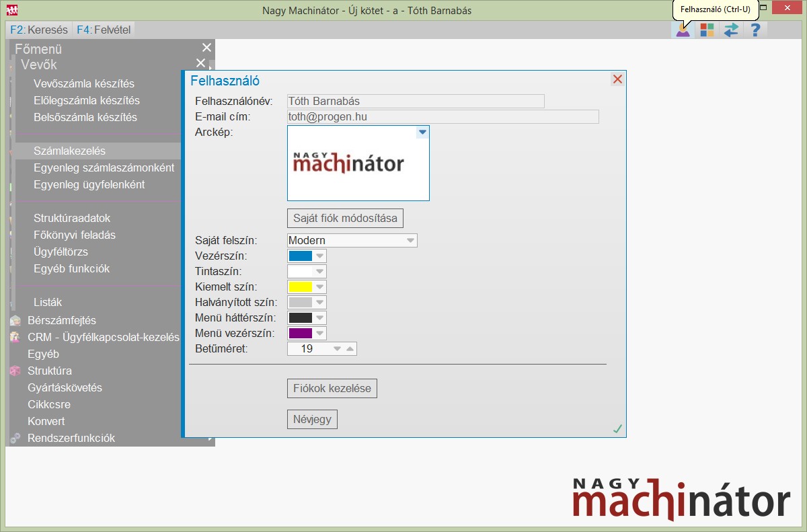Click the white Tintaszín swatch
The image size is (807, 532).
pyautogui.click(x=300, y=272)
